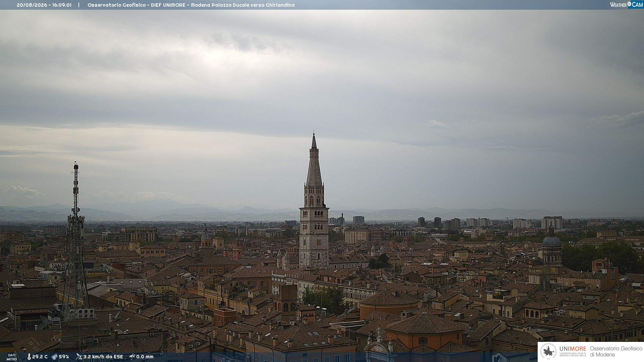Open the UNIMORE logo text
This screenshot has height=362, width=644.
point(573,349)
